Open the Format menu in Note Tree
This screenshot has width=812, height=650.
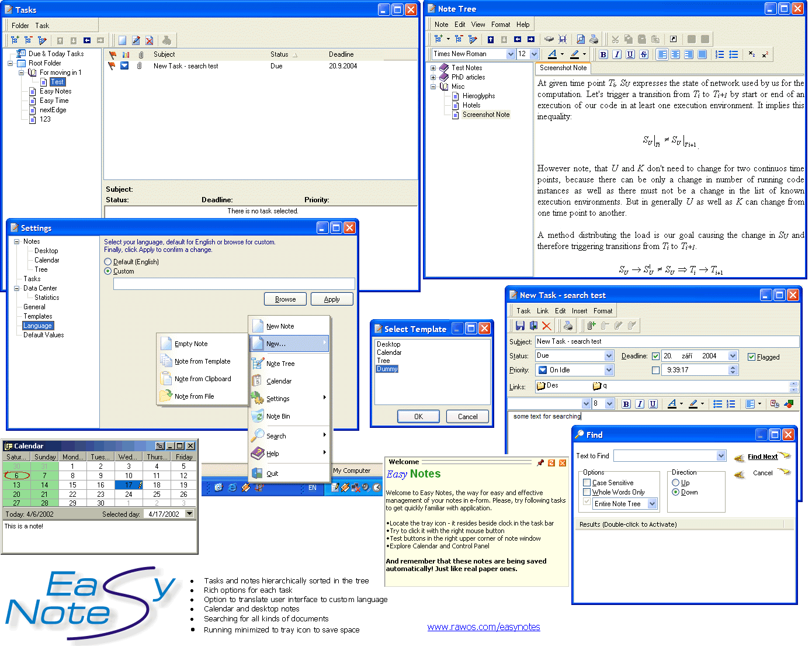tap(501, 25)
